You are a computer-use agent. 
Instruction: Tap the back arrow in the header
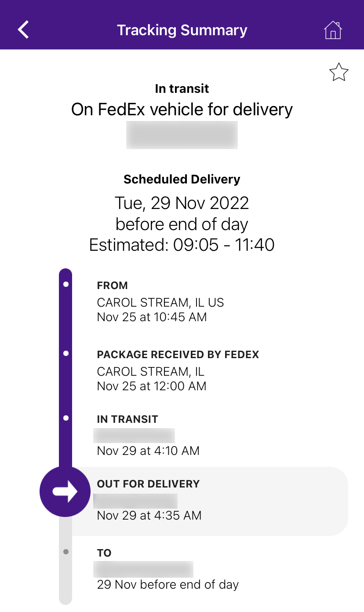(23, 30)
